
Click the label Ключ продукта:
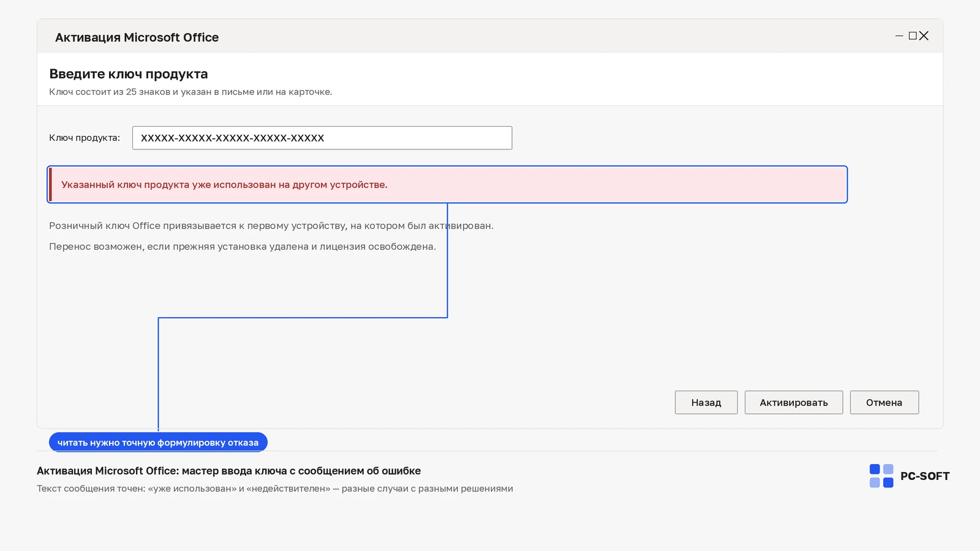pos(85,138)
